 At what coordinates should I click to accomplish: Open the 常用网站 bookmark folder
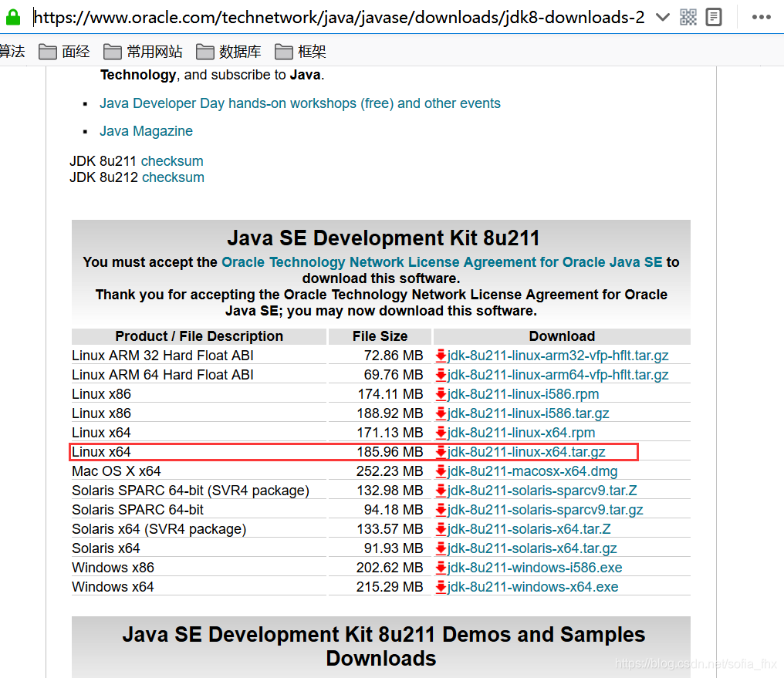(143, 52)
